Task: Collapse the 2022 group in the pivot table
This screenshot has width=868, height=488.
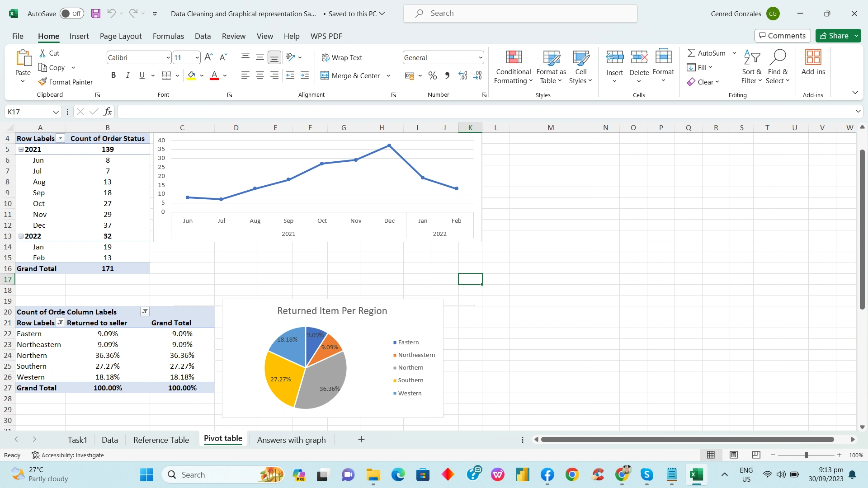Action: (x=21, y=235)
